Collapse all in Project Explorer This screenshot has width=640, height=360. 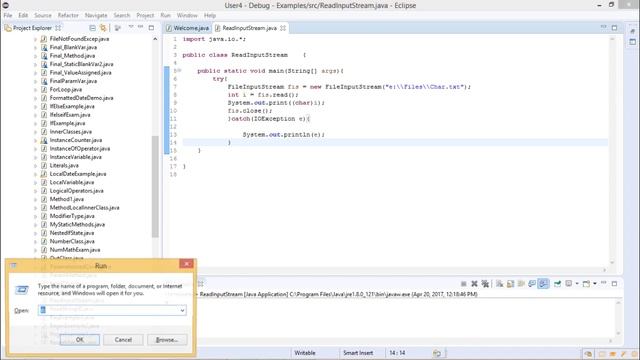point(93,28)
